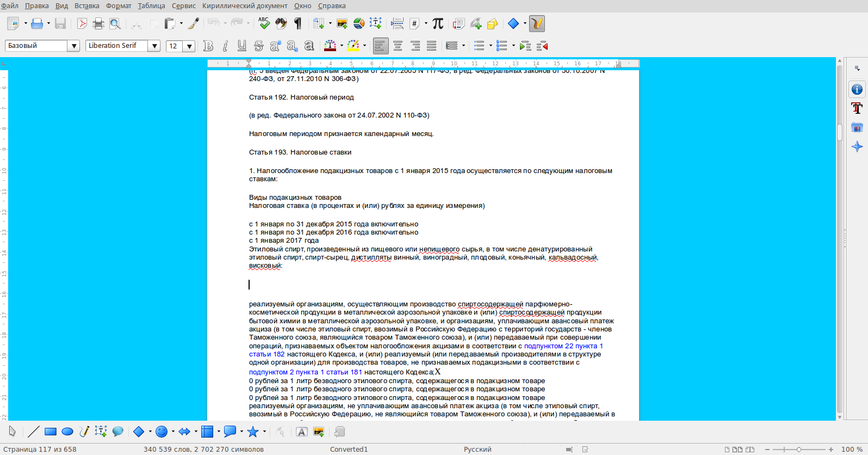Open the Liberation Serif font name dropdown
Viewport: 868px width, 455px height.
pyautogui.click(x=154, y=46)
